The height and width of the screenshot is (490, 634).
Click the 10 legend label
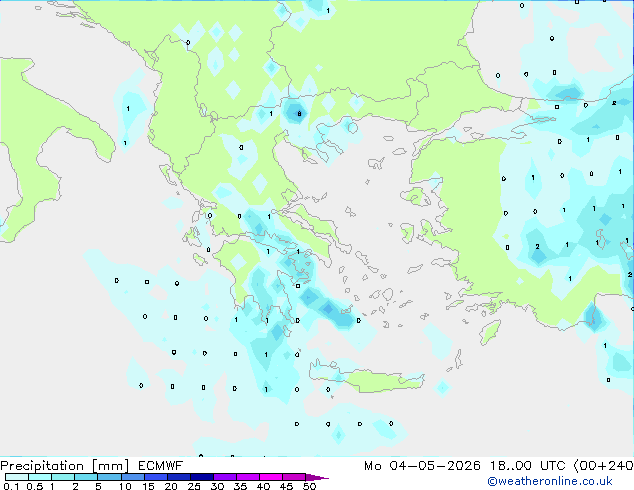pos(125,486)
